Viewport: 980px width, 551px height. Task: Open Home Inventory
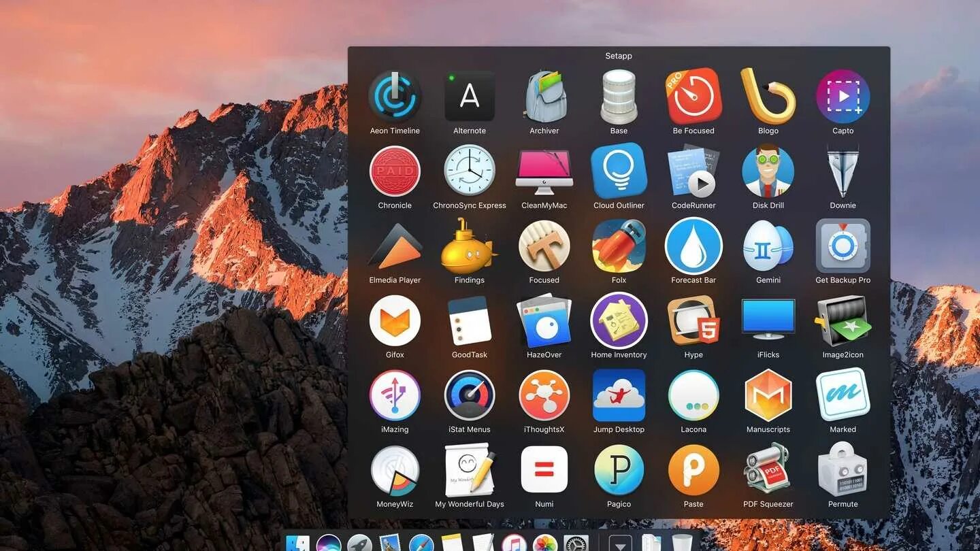click(x=619, y=321)
